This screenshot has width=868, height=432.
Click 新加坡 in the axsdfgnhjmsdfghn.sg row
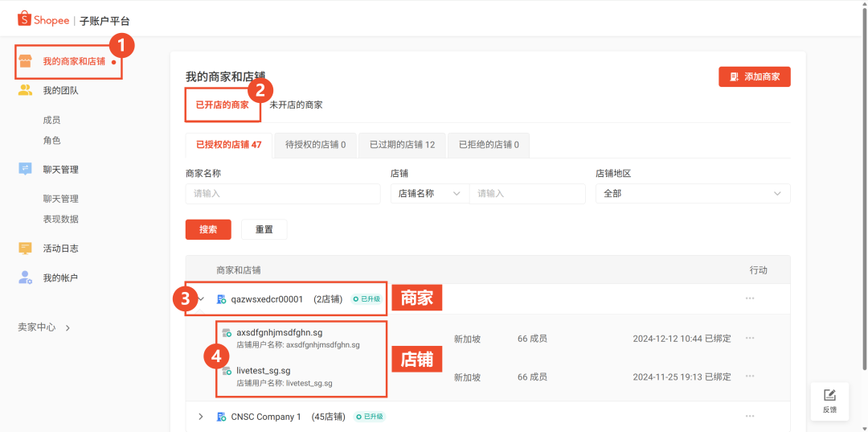click(467, 339)
